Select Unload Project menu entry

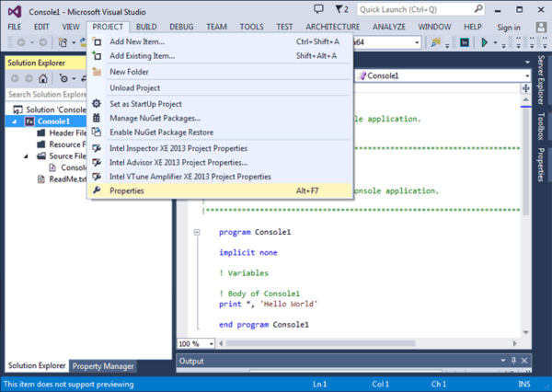click(x=135, y=87)
